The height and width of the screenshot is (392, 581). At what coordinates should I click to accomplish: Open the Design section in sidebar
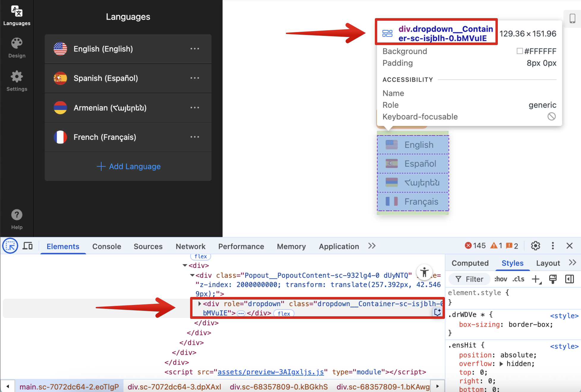click(17, 48)
